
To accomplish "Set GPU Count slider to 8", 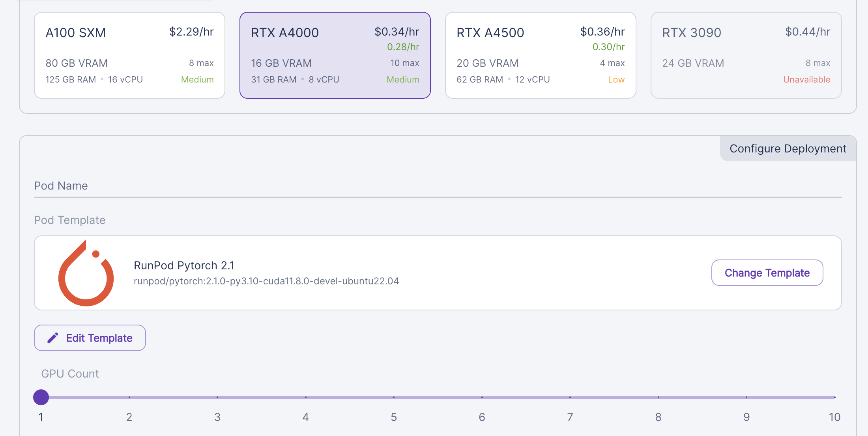I will click(x=658, y=397).
